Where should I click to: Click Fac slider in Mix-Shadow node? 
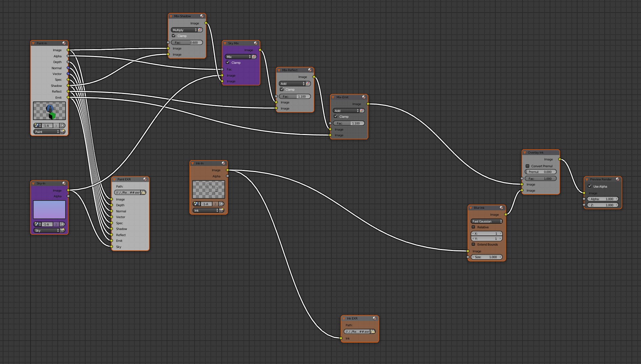(x=187, y=42)
